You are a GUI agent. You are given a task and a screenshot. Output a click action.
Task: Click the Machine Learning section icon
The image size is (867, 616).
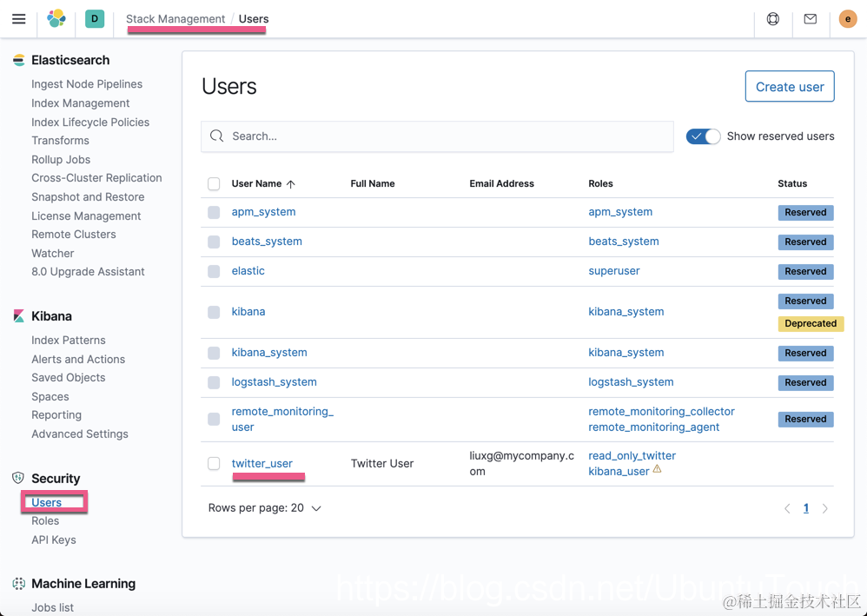point(19,583)
